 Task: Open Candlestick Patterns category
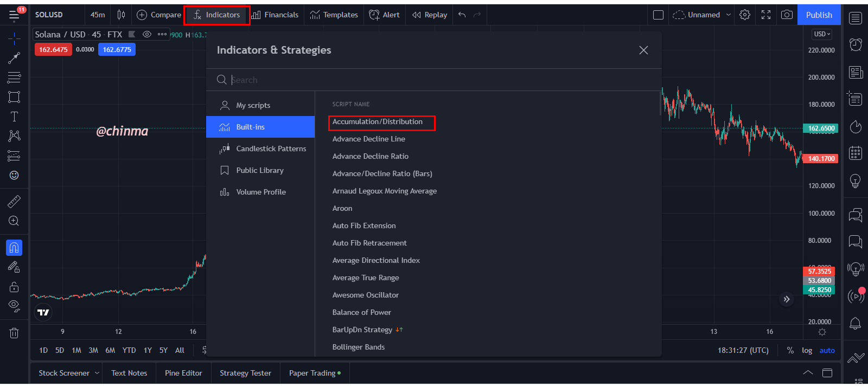260,149
